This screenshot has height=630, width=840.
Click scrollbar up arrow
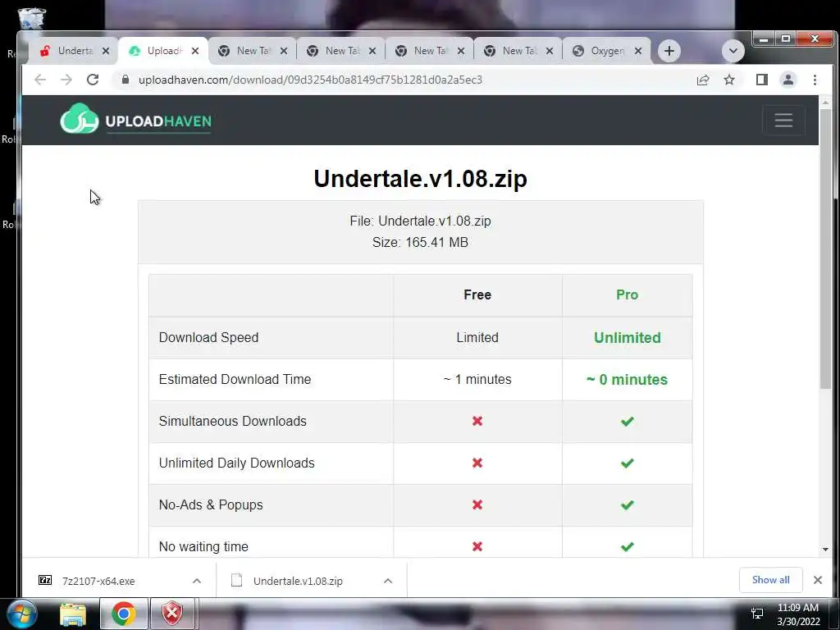825,102
